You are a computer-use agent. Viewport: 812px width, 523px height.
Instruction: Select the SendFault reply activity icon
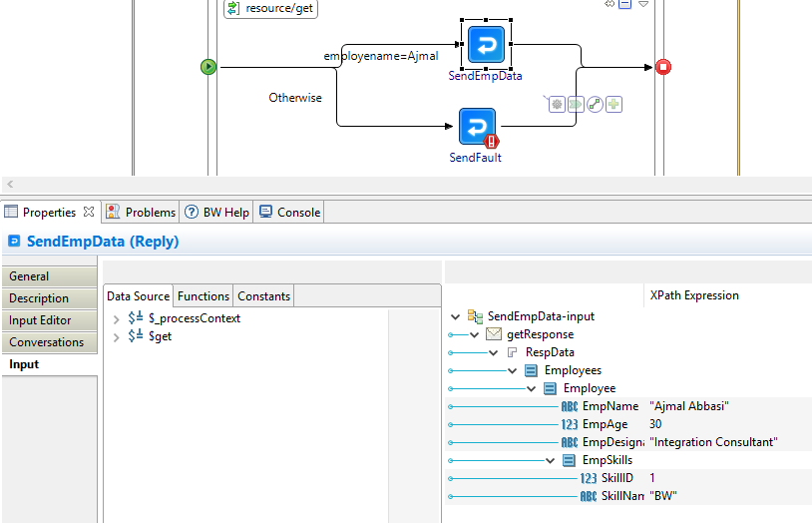(477, 126)
